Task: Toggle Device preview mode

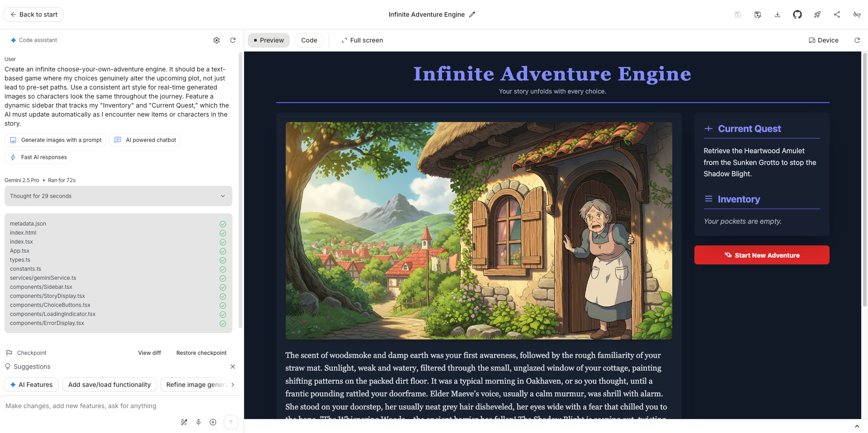Action: pyautogui.click(x=823, y=40)
